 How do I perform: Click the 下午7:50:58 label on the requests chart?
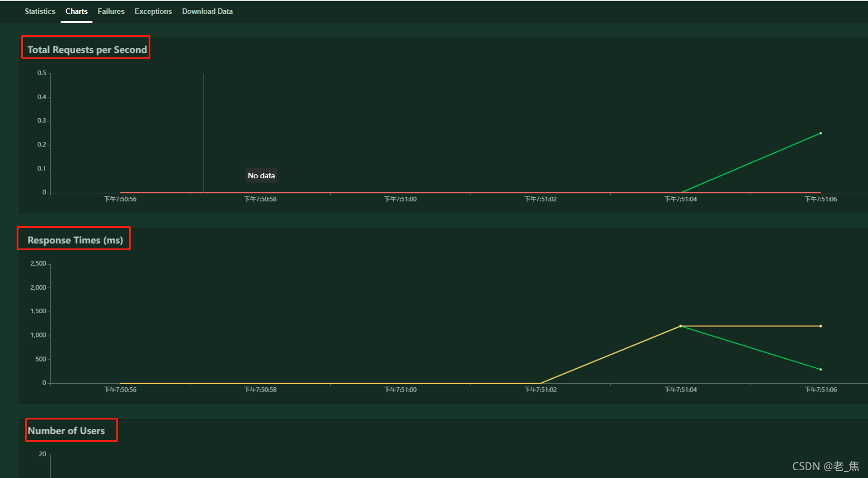[x=260, y=199]
